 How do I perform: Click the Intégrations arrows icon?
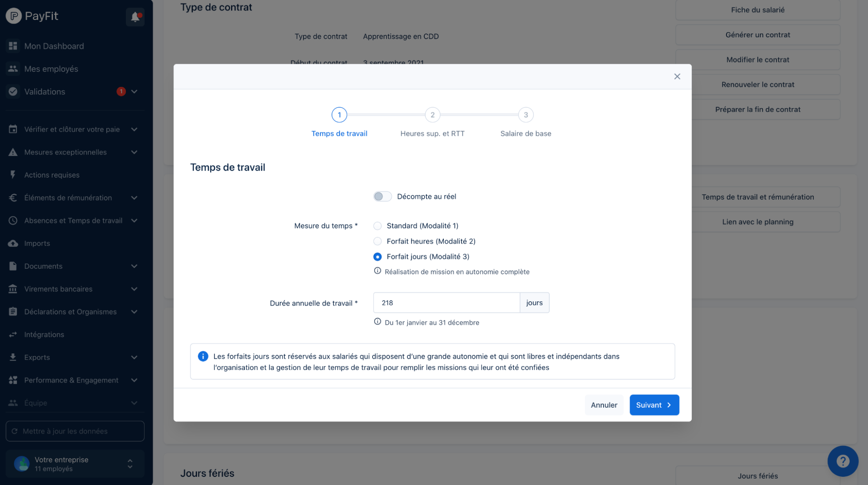13,334
